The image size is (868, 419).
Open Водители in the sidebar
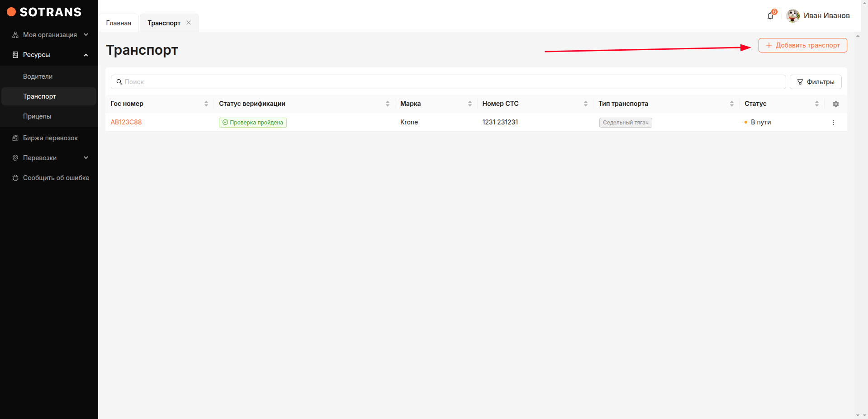pos(38,76)
